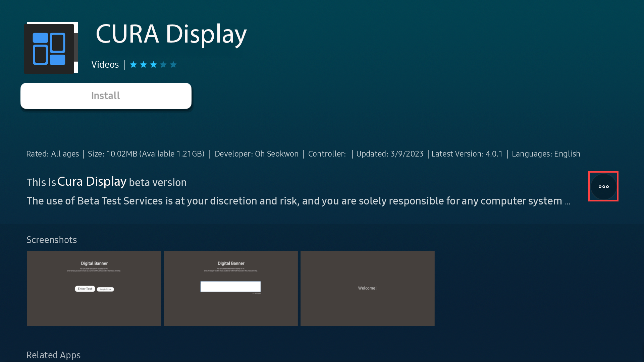
Task: Click the Screenshots section heading
Action: (x=52, y=240)
